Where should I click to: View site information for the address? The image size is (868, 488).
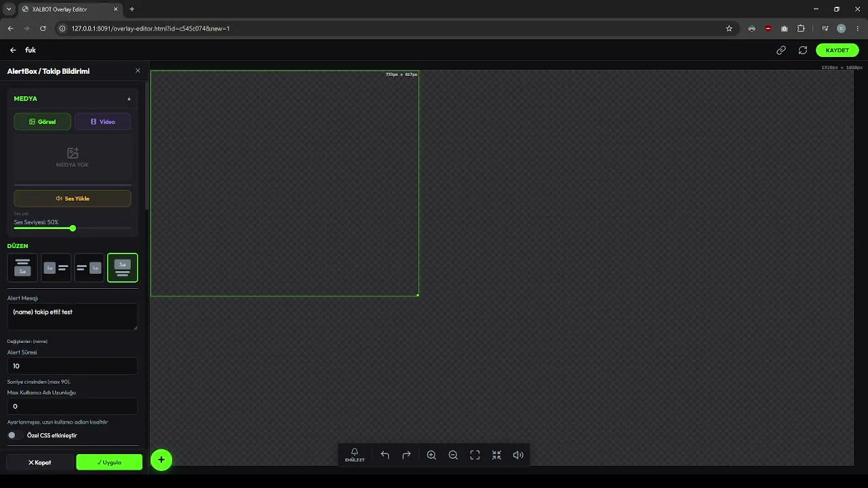[62, 28]
